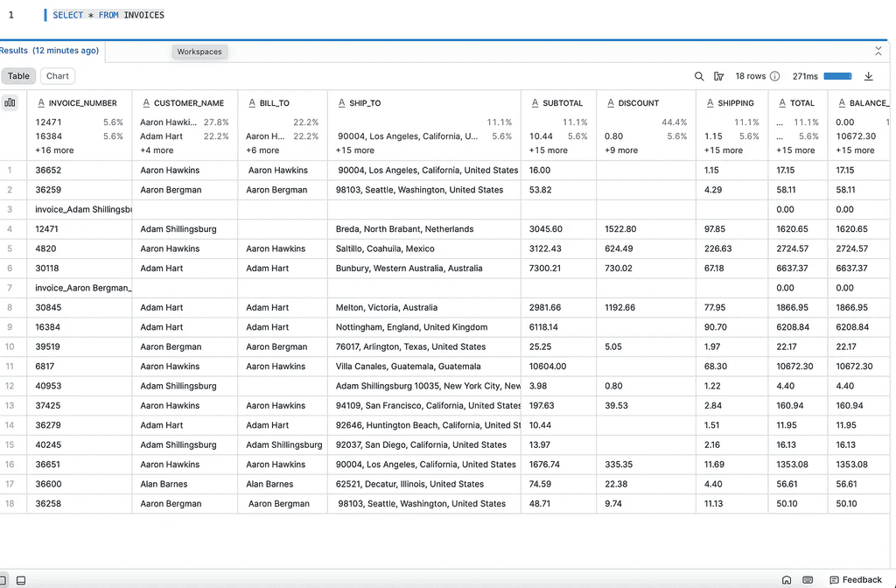Click the Feedback speech-bubble icon
The image size is (896, 588).
tap(834, 579)
